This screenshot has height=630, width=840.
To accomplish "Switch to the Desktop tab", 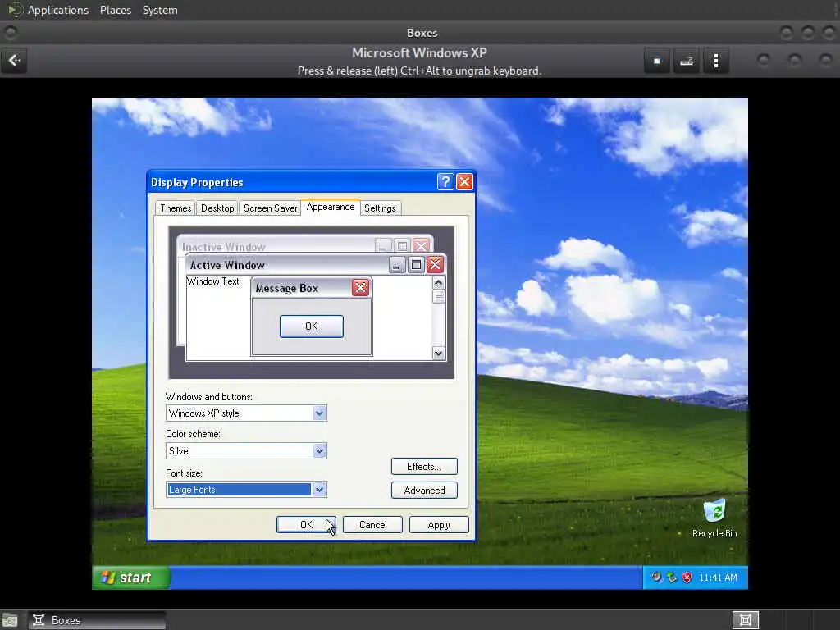I will 217,208.
